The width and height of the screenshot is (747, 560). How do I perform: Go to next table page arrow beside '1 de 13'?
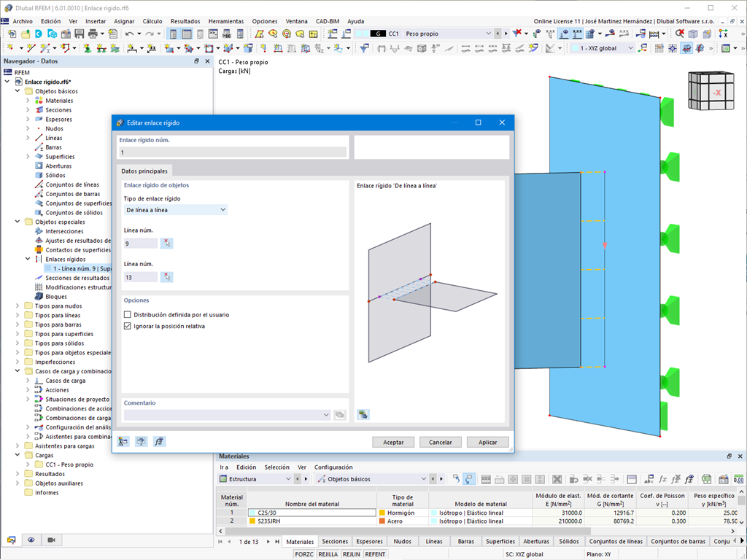pos(268,542)
